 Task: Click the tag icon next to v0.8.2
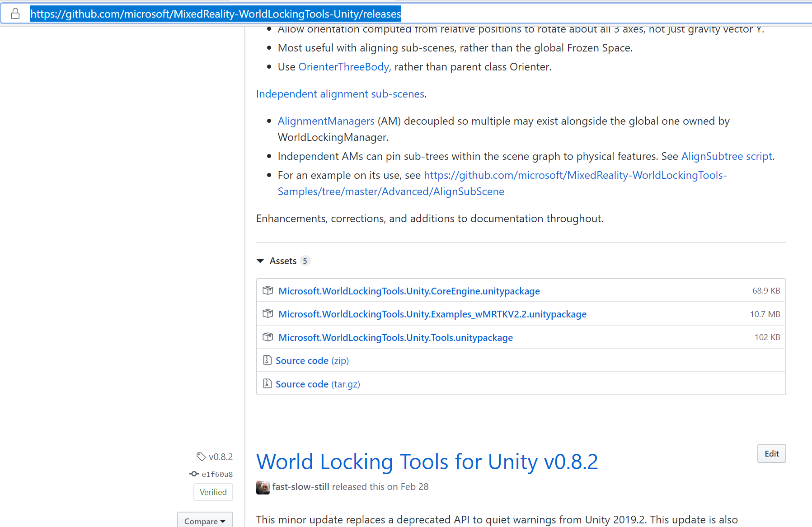point(201,457)
